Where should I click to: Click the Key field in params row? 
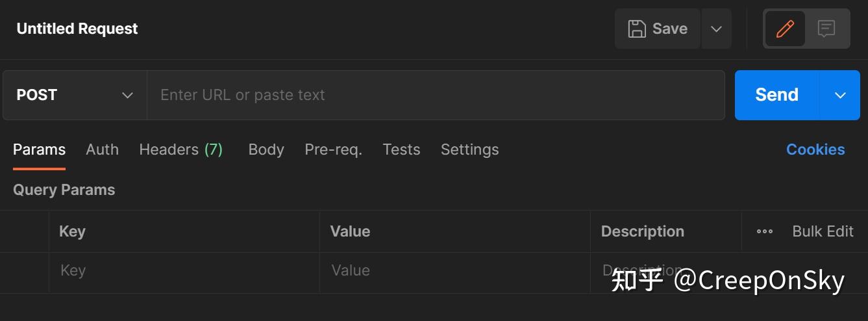tap(183, 270)
